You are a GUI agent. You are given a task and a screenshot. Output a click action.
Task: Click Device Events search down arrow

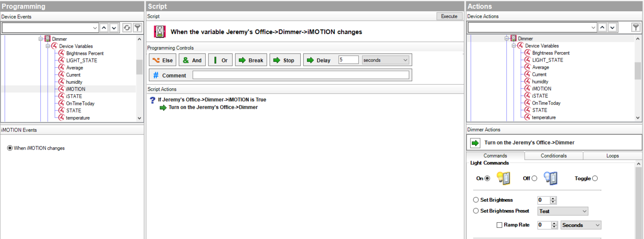pyautogui.click(x=114, y=28)
